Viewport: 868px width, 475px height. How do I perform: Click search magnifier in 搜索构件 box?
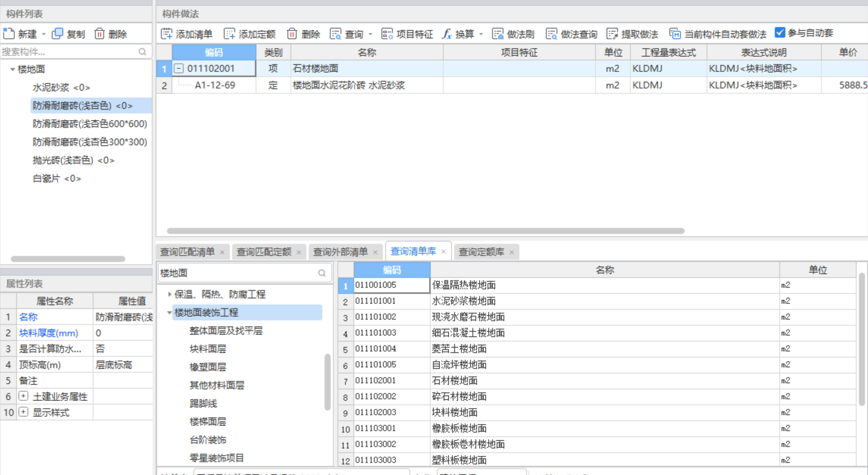pyautogui.click(x=142, y=52)
